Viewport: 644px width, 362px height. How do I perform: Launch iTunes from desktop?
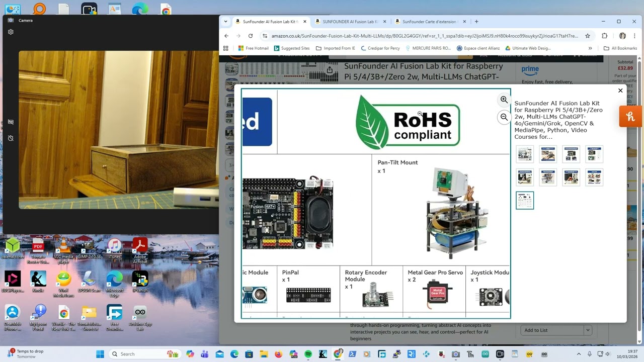point(115,248)
